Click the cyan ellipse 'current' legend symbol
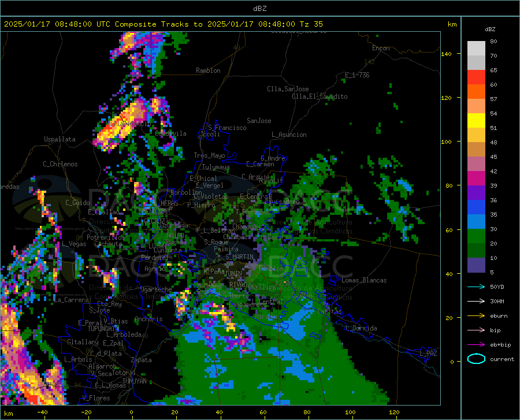The height and width of the screenshot is (420, 520). (476, 359)
